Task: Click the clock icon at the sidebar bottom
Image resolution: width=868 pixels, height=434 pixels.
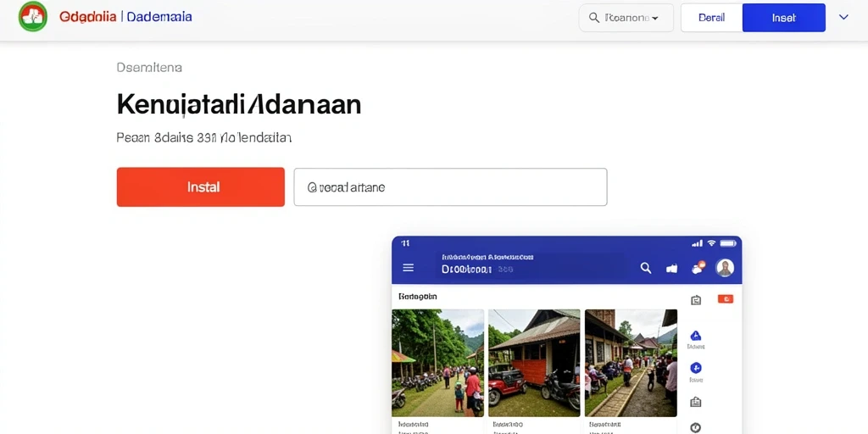Action: (696, 427)
